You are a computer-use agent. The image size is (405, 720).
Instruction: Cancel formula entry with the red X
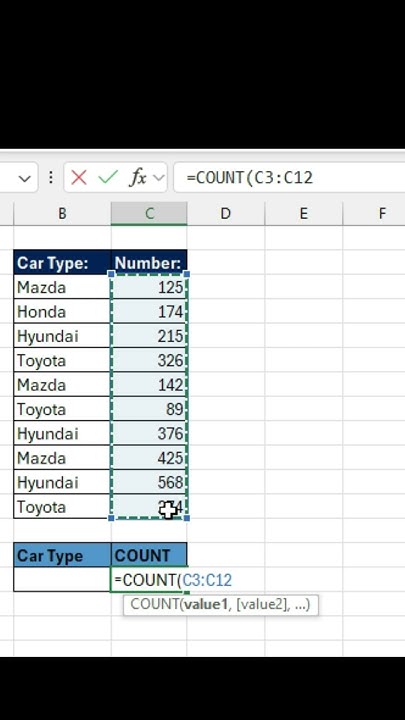(79, 177)
